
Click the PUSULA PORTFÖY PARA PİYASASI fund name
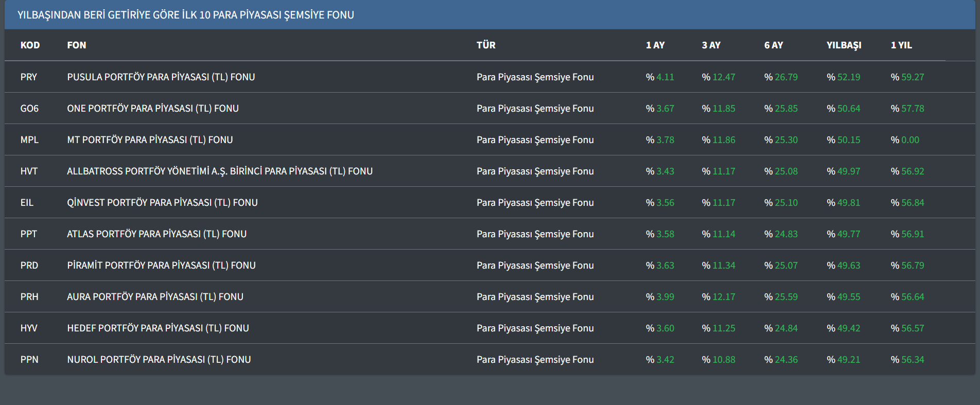[x=161, y=77]
